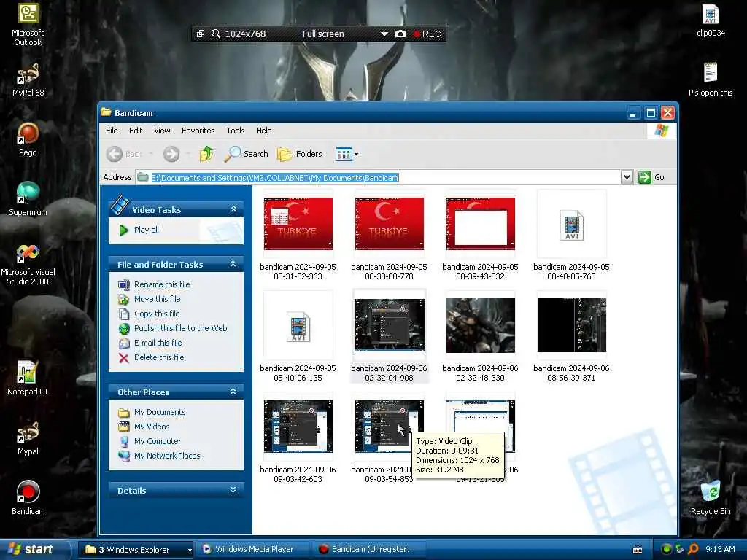Viewport: 747px width, 560px height.
Task: Click the Up folder toolbar icon
Action: pyautogui.click(x=206, y=154)
